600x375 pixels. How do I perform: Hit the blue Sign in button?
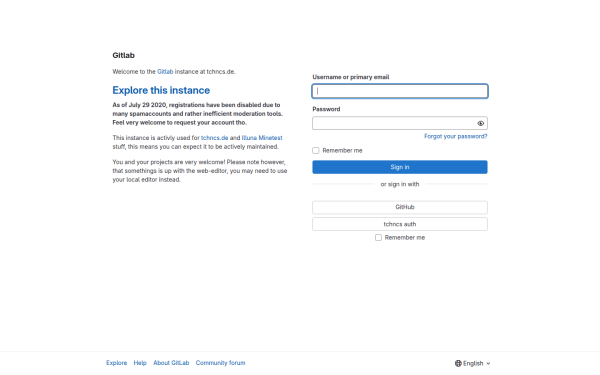pos(400,167)
